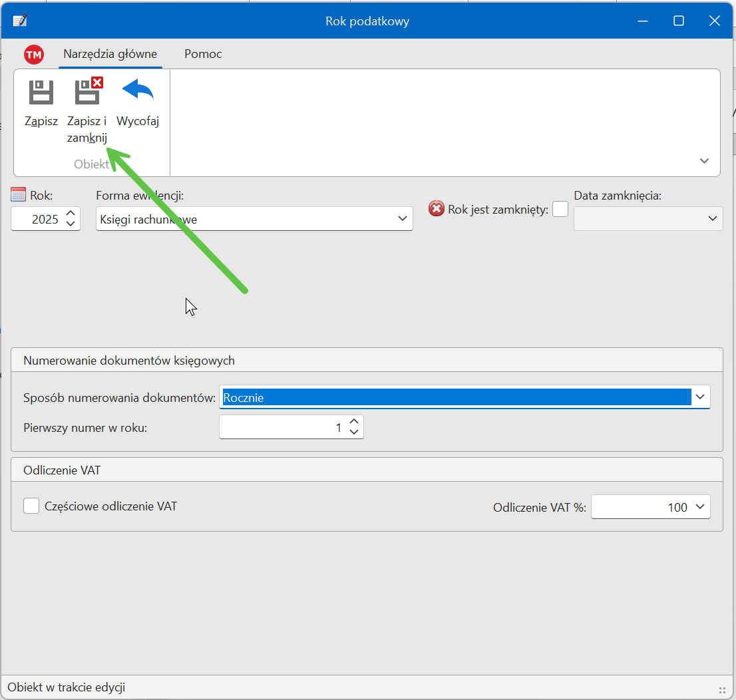Increase the Rok year value
The height and width of the screenshot is (700, 736).
(71, 213)
